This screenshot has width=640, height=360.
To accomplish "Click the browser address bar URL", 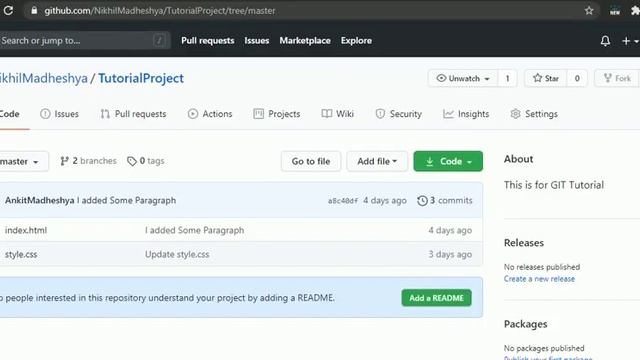I will pos(160,11).
